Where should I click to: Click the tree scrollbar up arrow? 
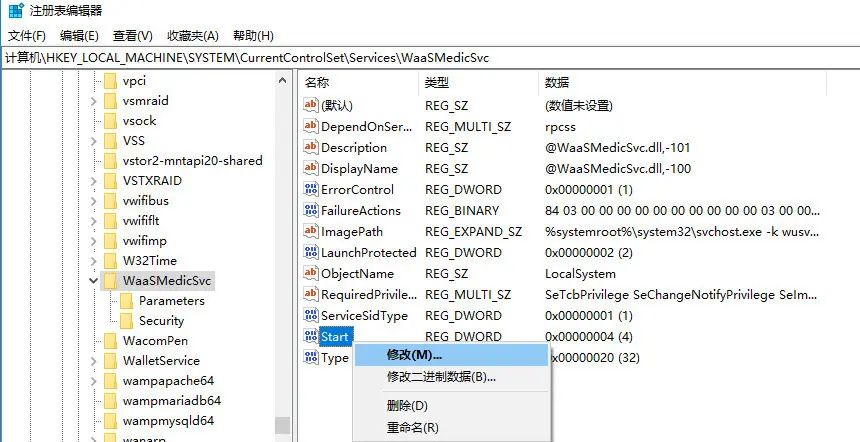[x=282, y=81]
